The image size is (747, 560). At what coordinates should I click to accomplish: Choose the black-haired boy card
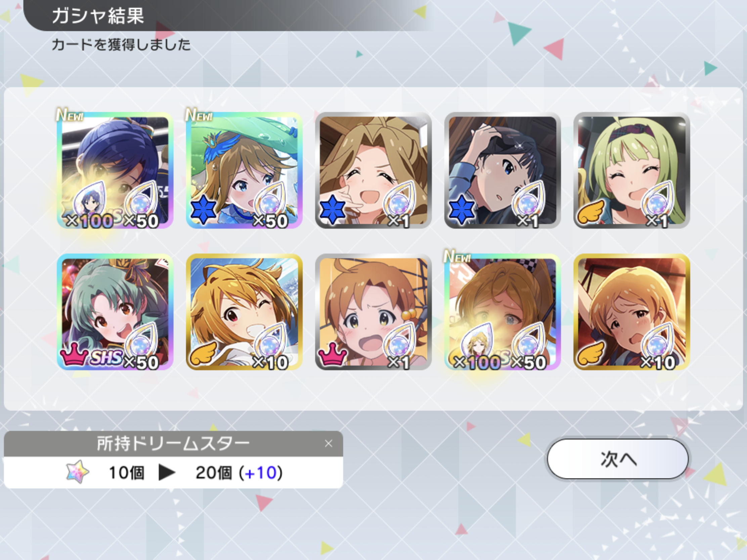point(502,171)
